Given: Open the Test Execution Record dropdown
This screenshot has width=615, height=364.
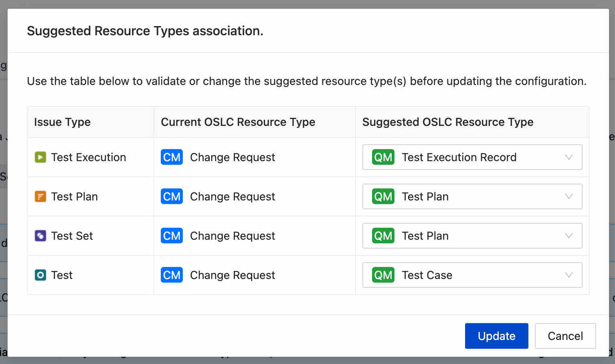Looking at the screenshot, I should [x=472, y=157].
